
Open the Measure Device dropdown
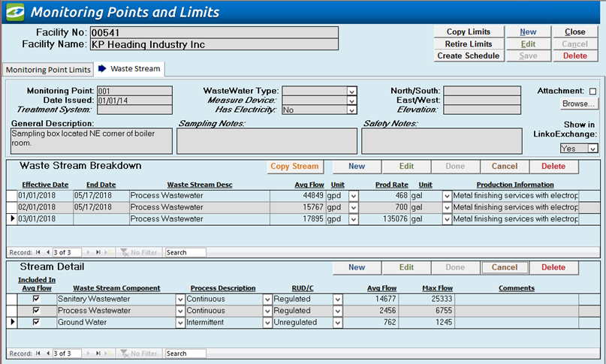(351, 101)
